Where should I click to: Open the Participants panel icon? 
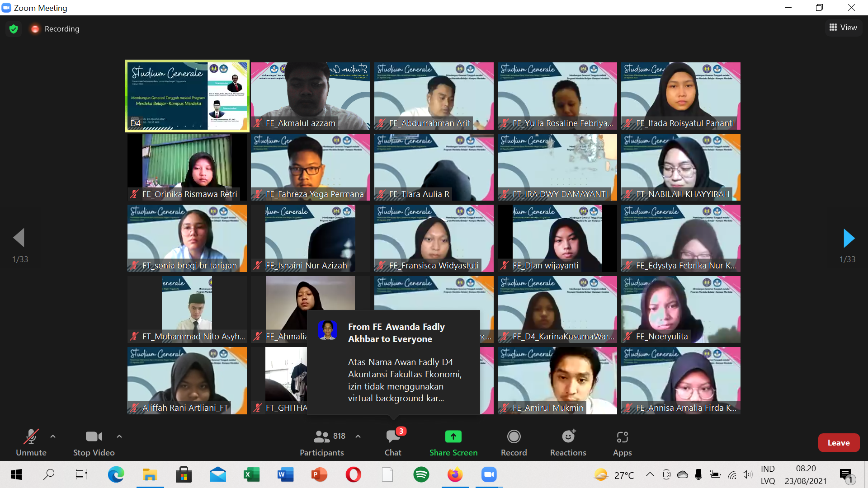(322, 436)
